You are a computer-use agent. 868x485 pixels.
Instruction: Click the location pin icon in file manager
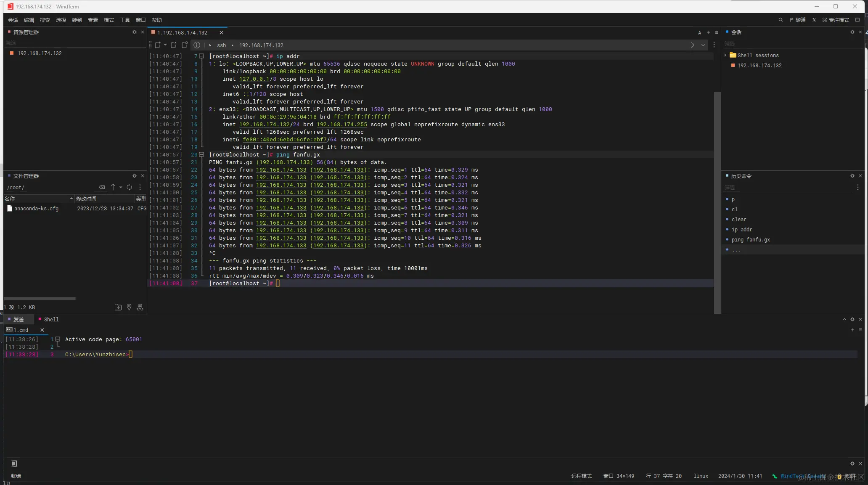pyautogui.click(x=129, y=307)
